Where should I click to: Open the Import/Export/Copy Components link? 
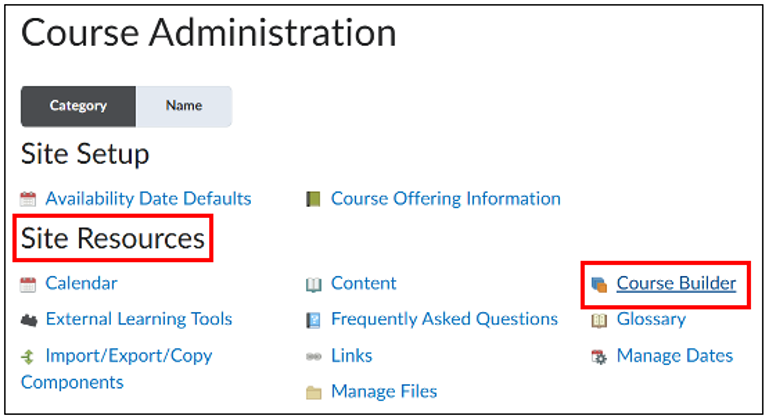point(116,369)
